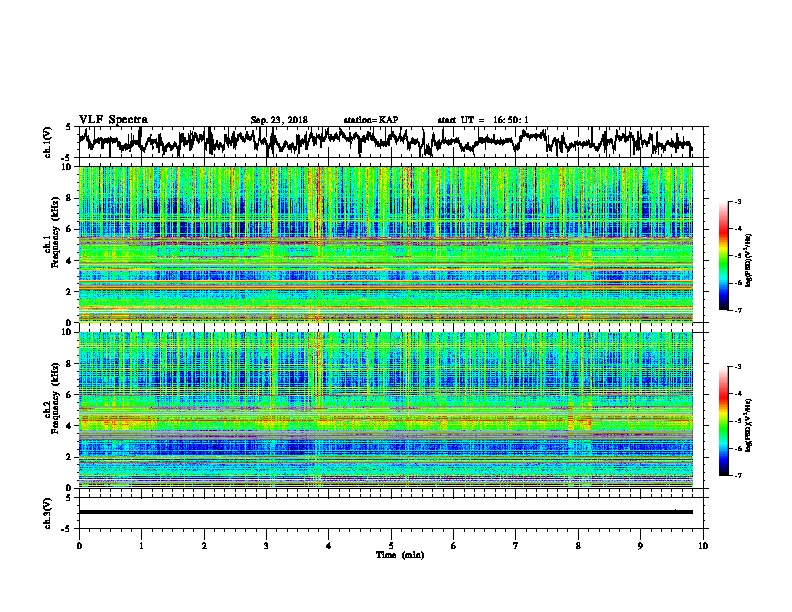
Task: Click the "5" tick on the ch.1(V) axis
Action: [68, 127]
